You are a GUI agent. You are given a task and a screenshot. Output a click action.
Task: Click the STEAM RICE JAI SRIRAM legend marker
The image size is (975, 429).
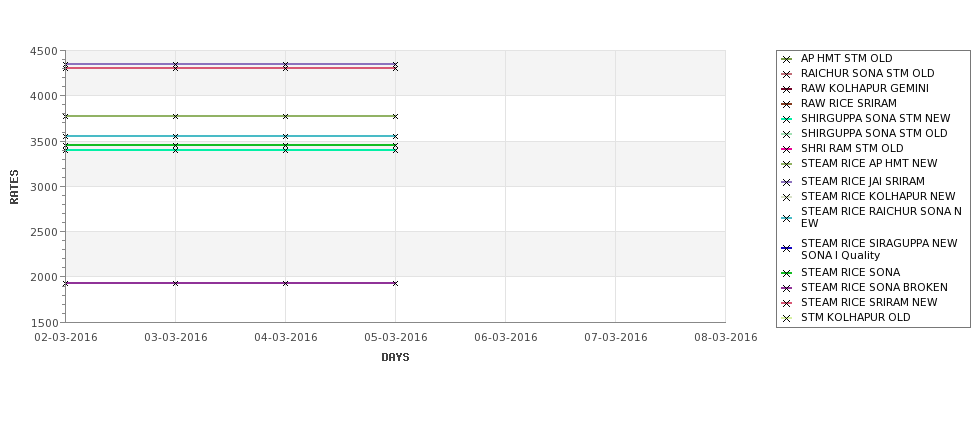coord(787,182)
